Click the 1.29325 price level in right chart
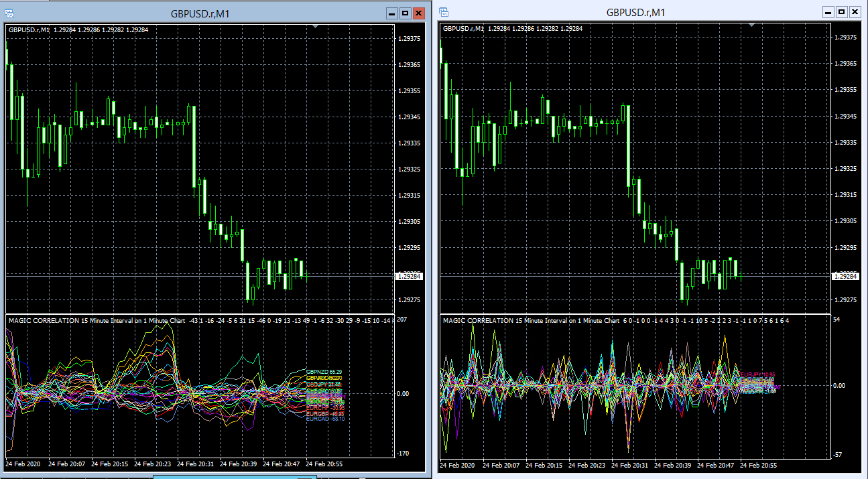The width and height of the screenshot is (868, 479). 845,169
